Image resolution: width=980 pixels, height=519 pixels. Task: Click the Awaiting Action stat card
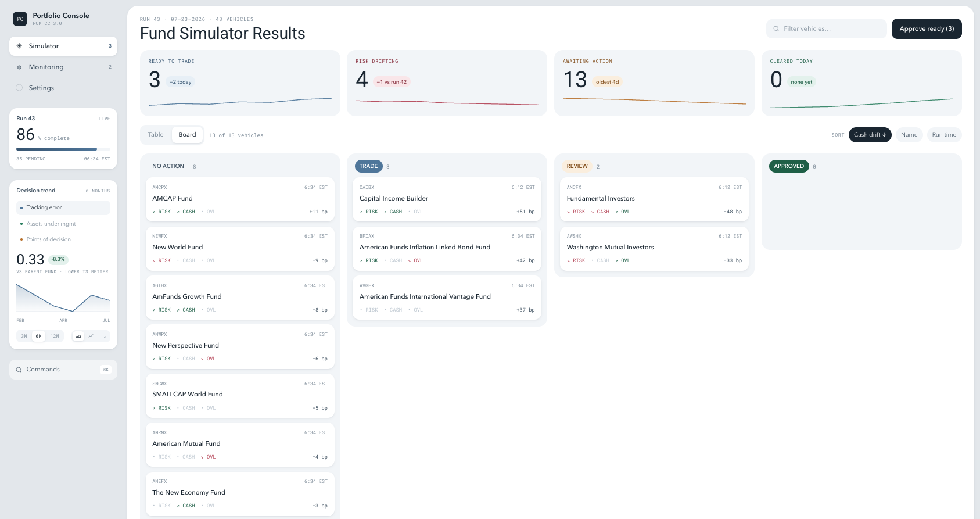[x=654, y=83]
